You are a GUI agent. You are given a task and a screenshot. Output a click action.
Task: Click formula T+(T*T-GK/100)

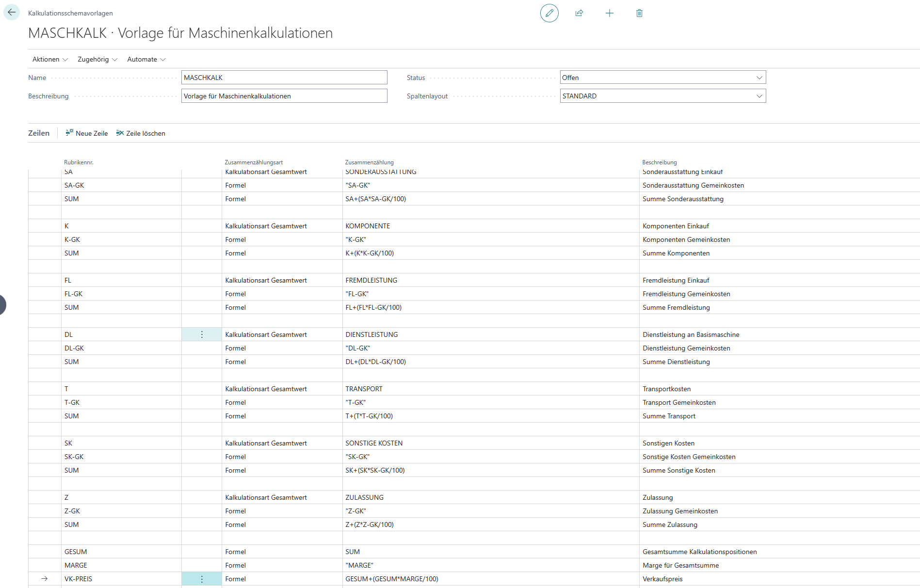tap(369, 416)
